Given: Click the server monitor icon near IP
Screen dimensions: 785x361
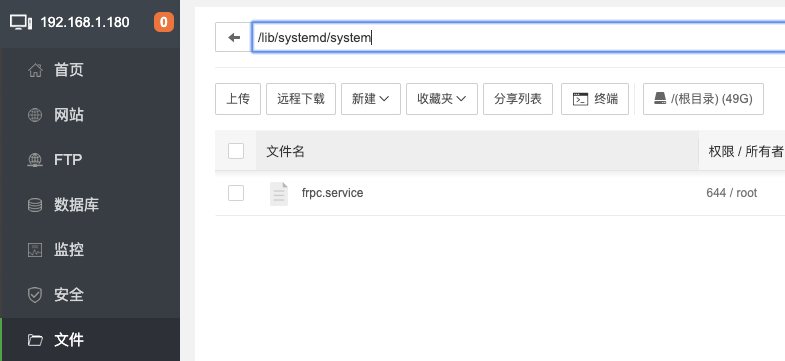Looking at the screenshot, I should pyautogui.click(x=21, y=22).
